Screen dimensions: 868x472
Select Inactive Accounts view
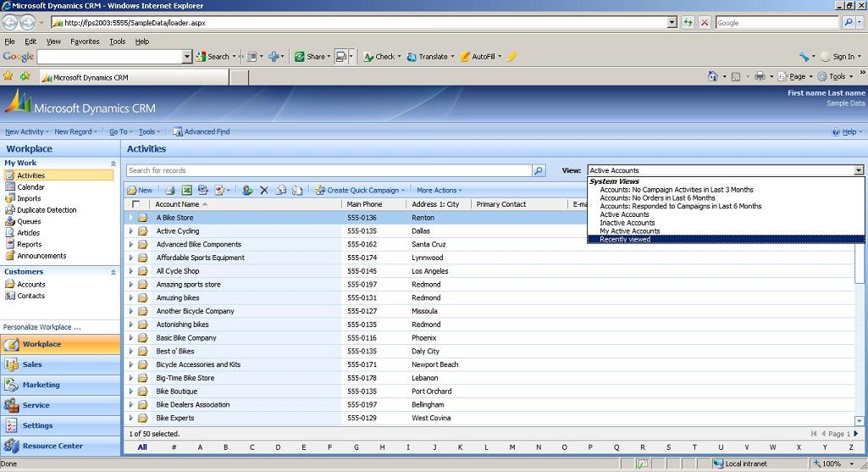click(628, 223)
